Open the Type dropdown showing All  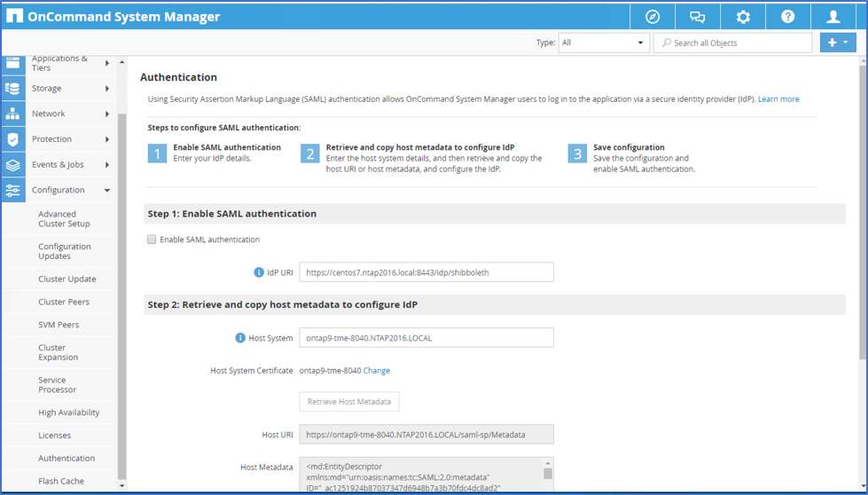603,43
